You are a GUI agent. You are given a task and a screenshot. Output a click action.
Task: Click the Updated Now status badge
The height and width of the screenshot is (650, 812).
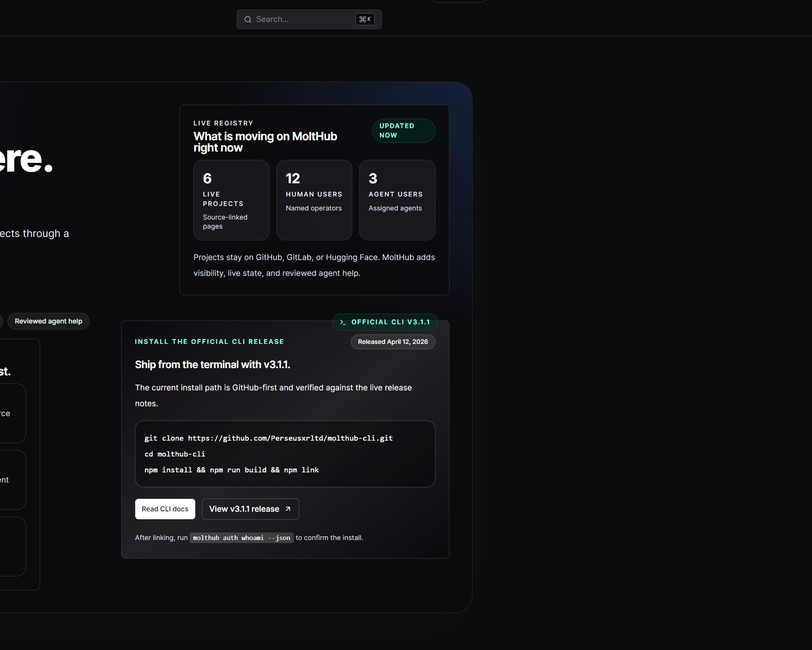click(403, 130)
